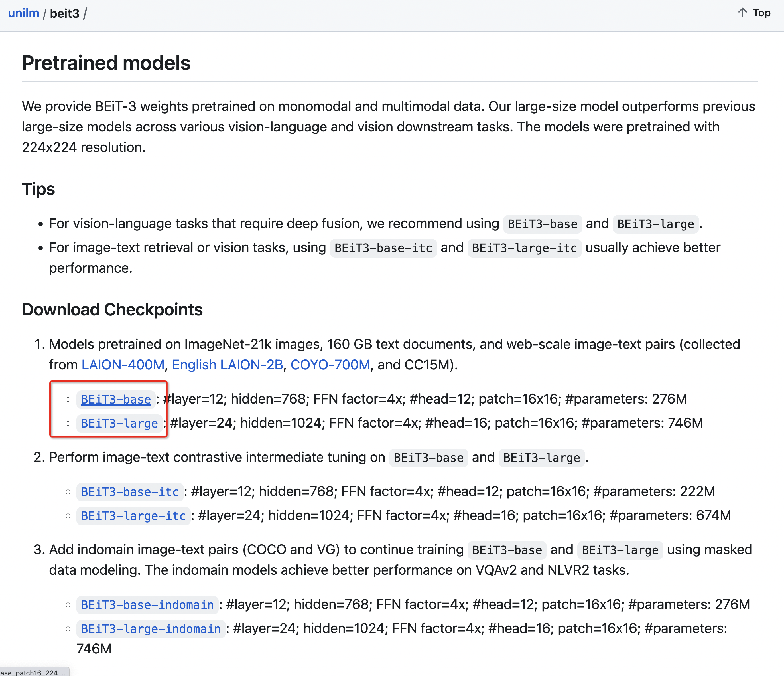Viewport: 784px width, 676px height.
Task: Open the unilm repository breadcrumb link
Action: [23, 13]
